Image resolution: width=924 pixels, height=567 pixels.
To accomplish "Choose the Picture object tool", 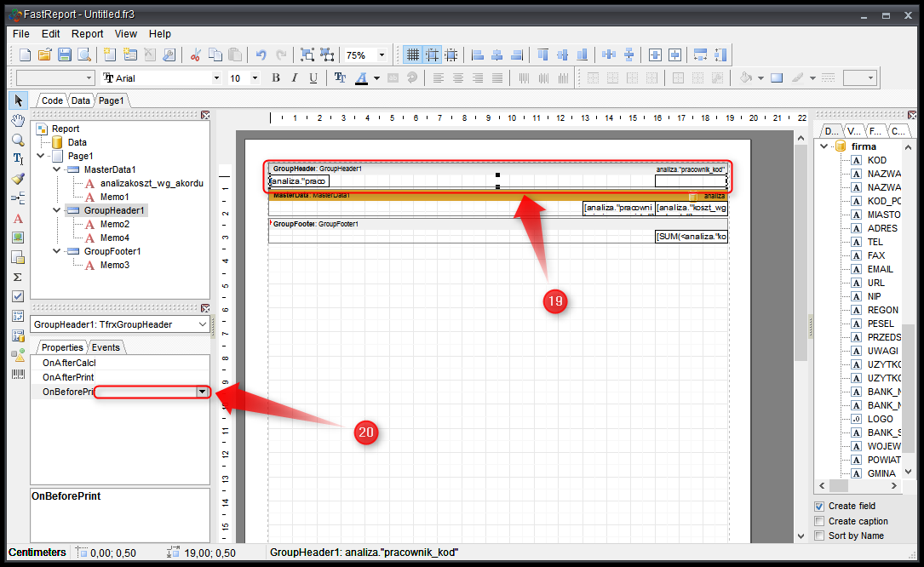I will (x=18, y=238).
